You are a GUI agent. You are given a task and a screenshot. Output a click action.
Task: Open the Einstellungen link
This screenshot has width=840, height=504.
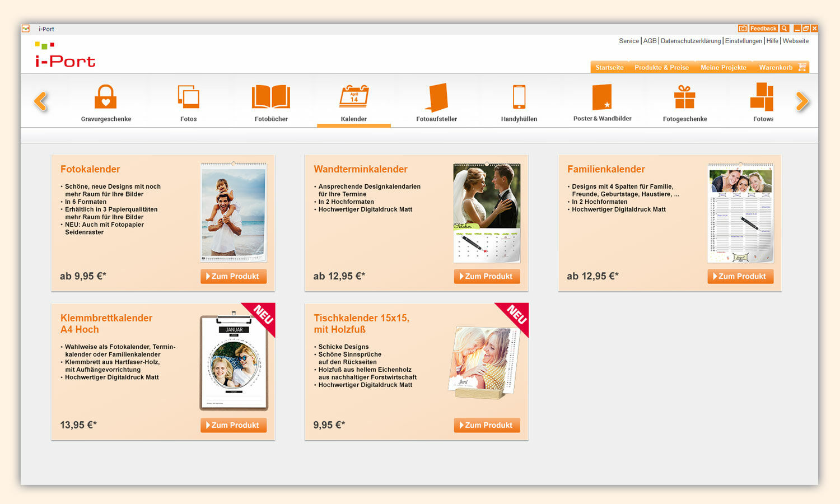[x=743, y=41]
